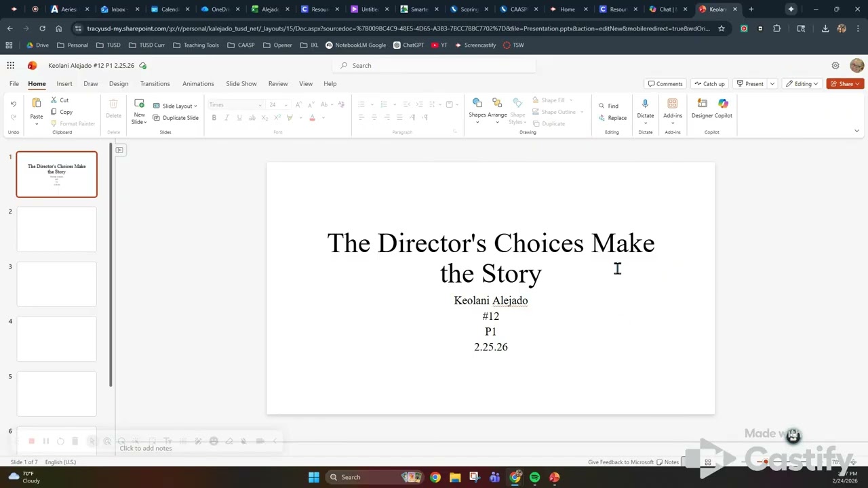Toggle Italic formatting

226,118
